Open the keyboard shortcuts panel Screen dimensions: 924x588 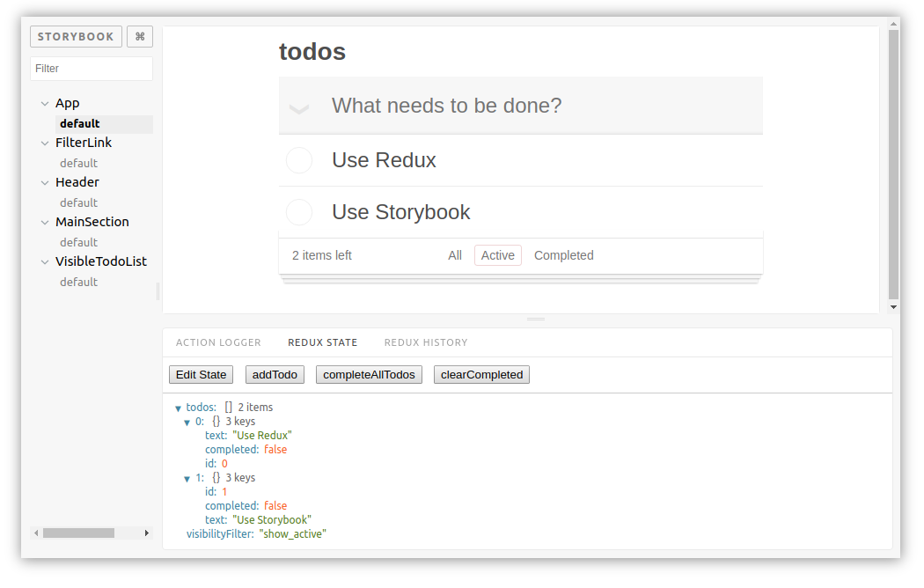coord(139,36)
